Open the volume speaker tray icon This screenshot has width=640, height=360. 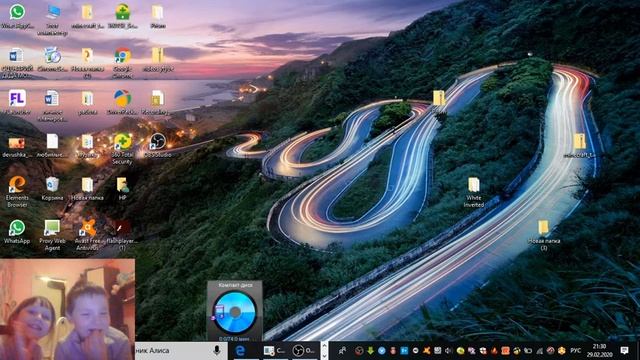pyautogui.click(x=449, y=350)
